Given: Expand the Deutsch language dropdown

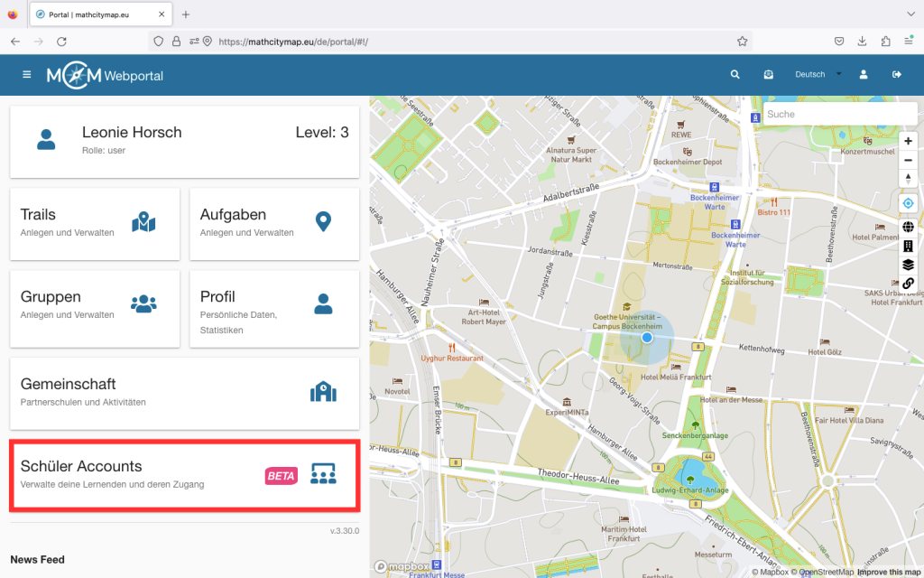Looking at the screenshot, I should 817,75.
